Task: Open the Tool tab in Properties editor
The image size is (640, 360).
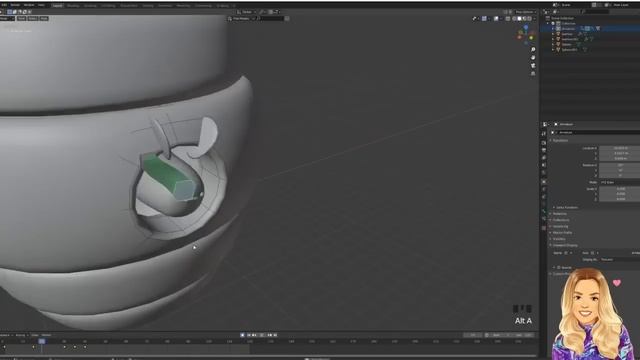Action: pyautogui.click(x=544, y=134)
